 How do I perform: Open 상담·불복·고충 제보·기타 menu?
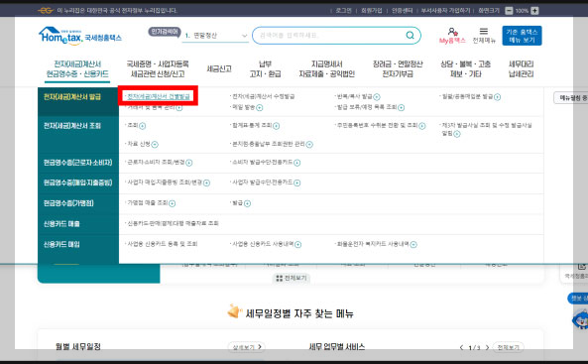tap(465, 69)
